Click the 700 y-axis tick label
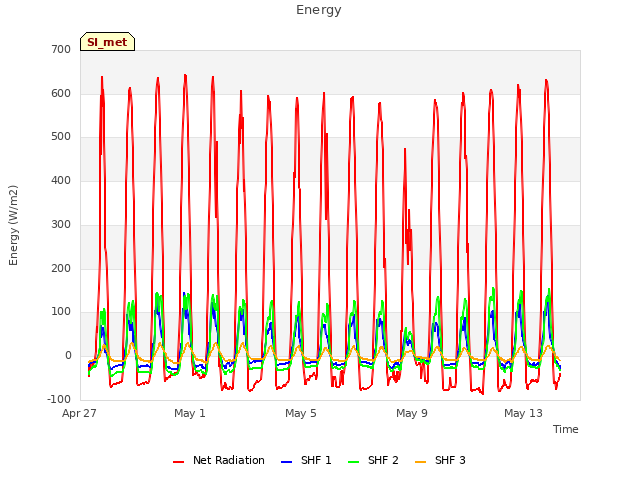640x480 pixels. [x=61, y=50]
